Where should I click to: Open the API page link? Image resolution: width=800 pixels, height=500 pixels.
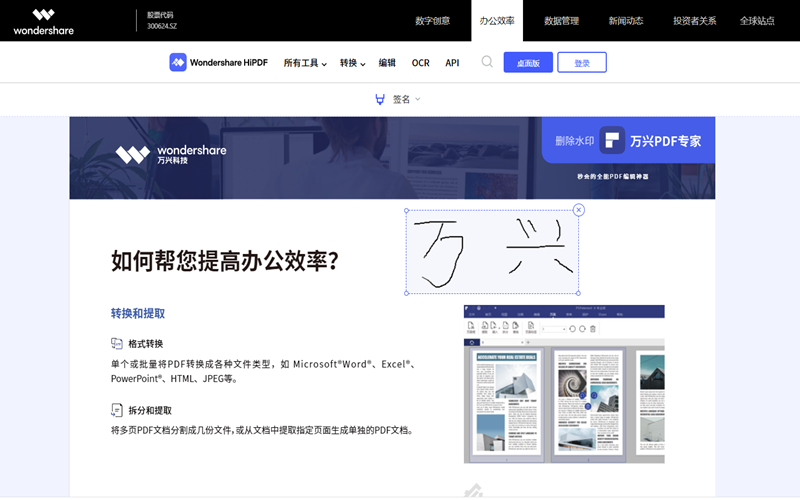(452, 63)
